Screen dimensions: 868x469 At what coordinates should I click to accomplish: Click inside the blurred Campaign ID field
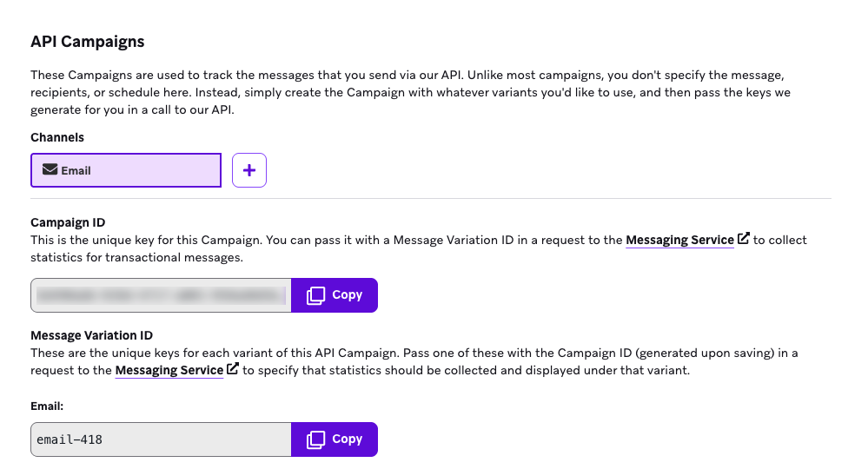(x=161, y=295)
